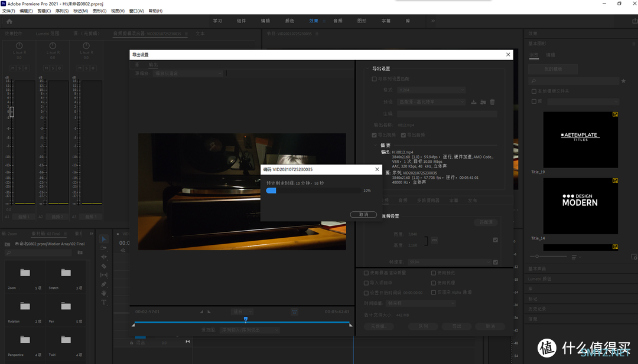Click the favorites star in Essential Graphics
This screenshot has width=638, height=364.
(623, 81)
